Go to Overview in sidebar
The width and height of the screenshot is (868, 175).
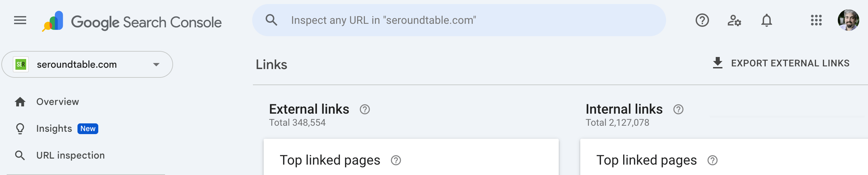click(x=57, y=102)
